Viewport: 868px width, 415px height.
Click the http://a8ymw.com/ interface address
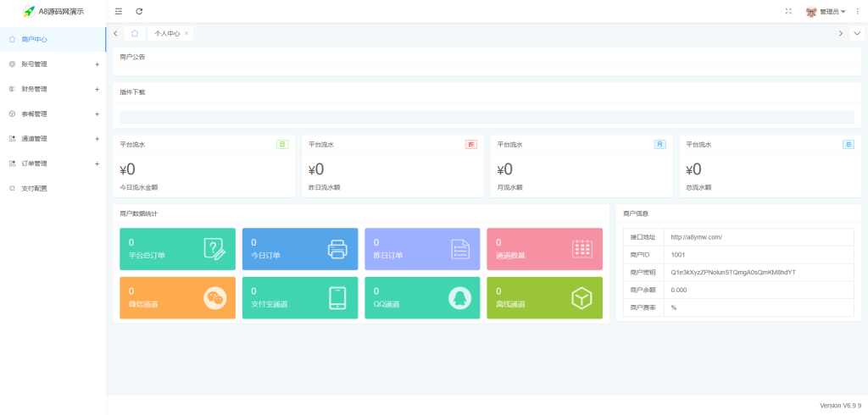pyautogui.click(x=697, y=237)
